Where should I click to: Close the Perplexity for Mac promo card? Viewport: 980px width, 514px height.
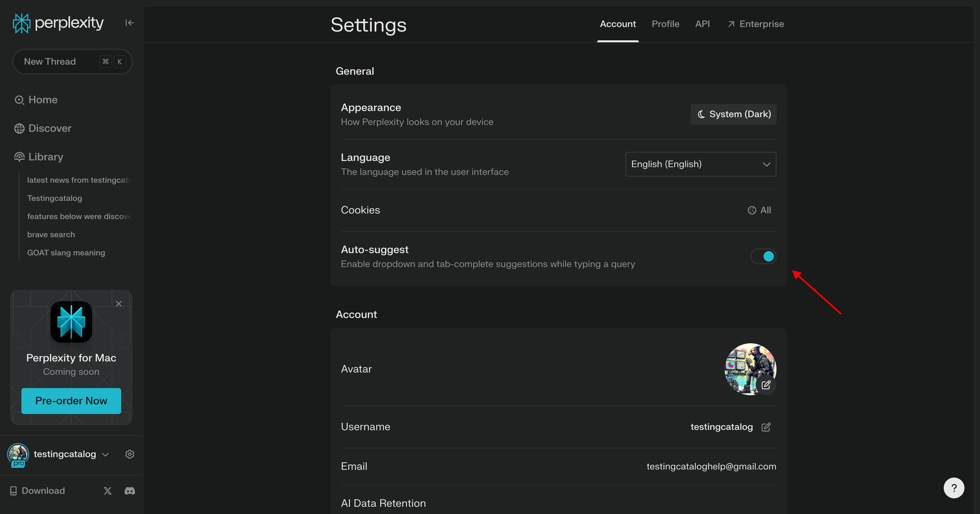coord(119,304)
